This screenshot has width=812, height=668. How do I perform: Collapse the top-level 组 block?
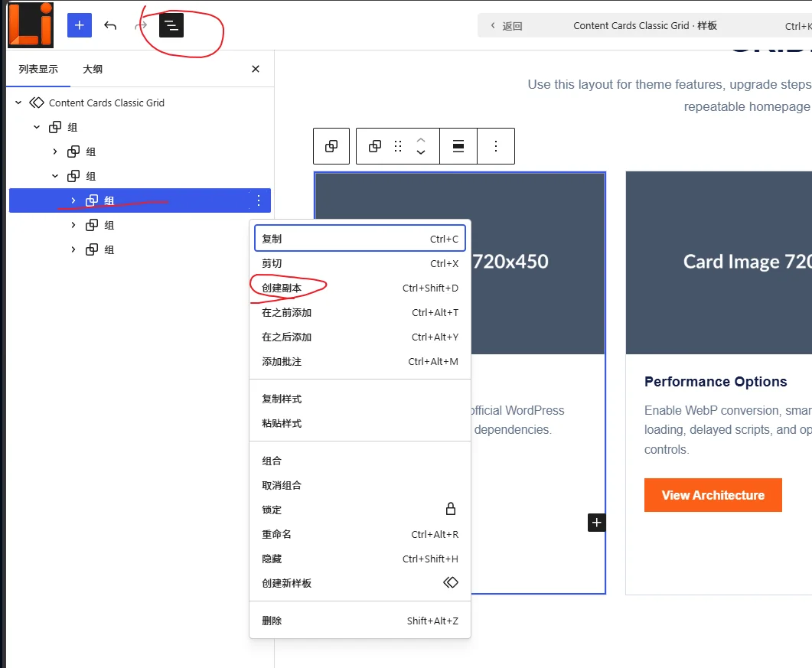coord(37,127)
